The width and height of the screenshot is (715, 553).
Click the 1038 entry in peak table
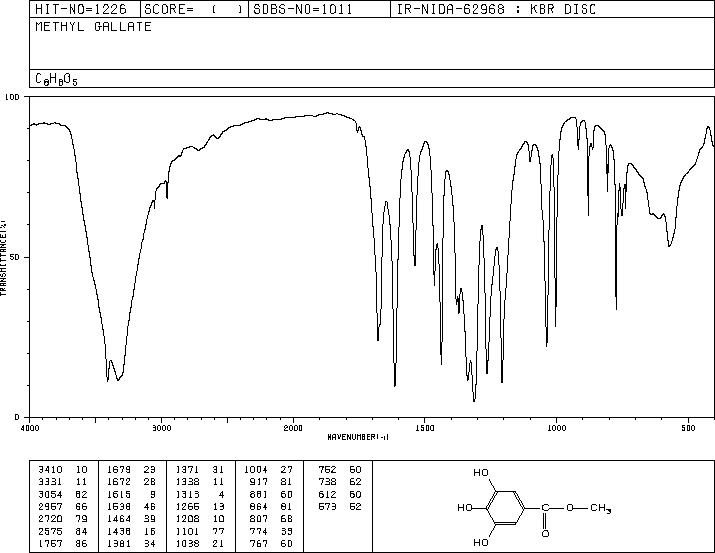point(187,544)
